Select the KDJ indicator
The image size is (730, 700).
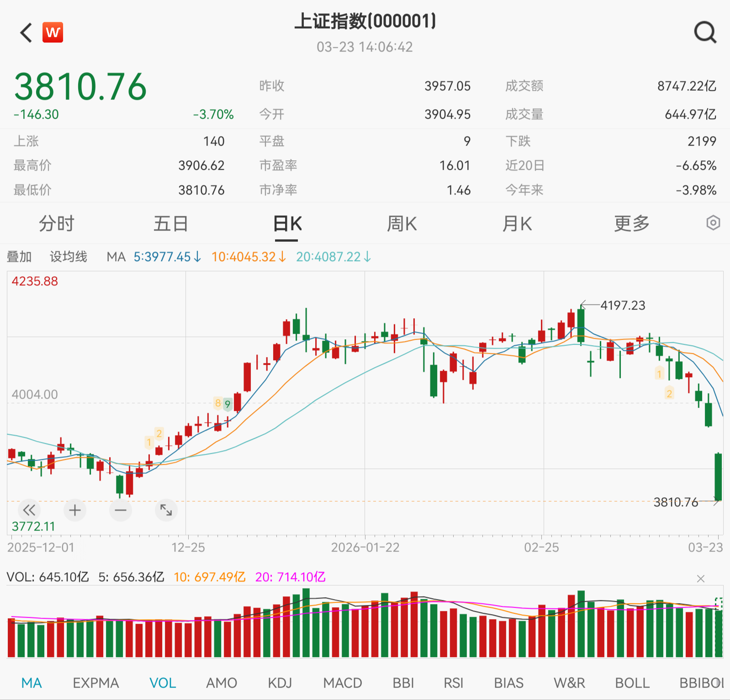point(280,683)
